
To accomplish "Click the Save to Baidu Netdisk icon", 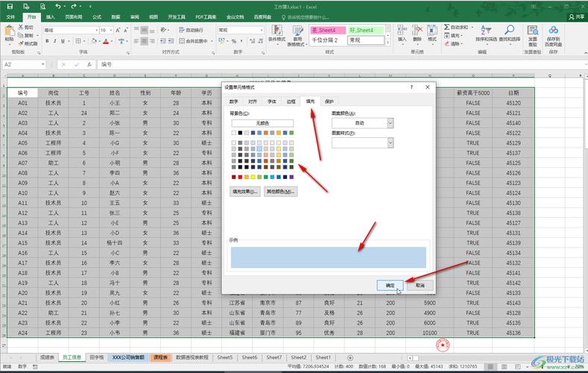I will [553, 34].
